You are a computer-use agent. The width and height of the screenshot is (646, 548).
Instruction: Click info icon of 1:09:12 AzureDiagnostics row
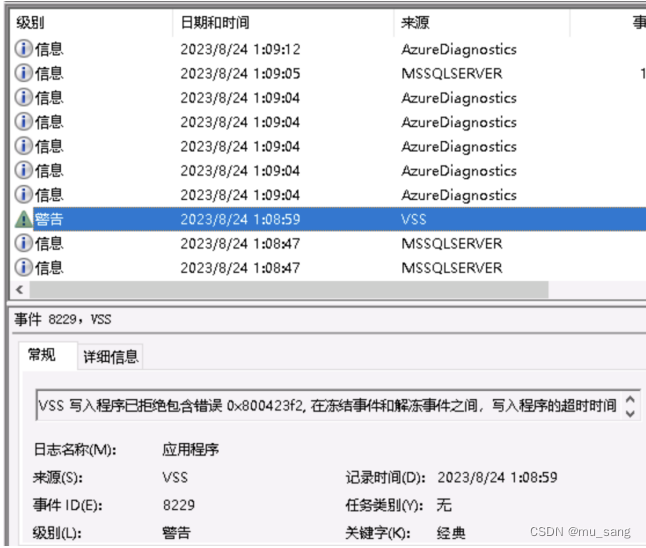point(23,49)
